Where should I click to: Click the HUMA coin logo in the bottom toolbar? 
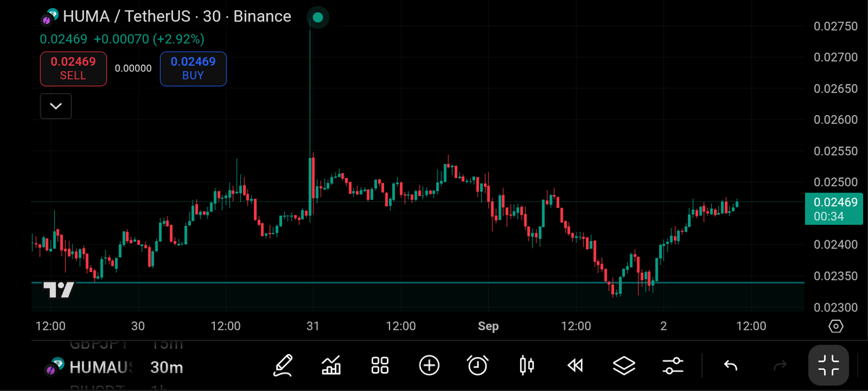point(54,368)
